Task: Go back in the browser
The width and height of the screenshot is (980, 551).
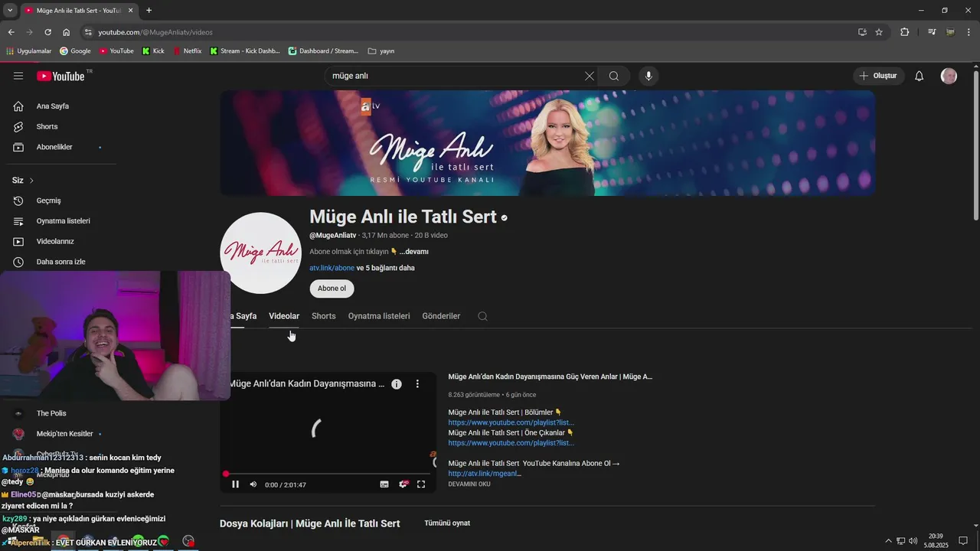Action: (x=11, y=32)
